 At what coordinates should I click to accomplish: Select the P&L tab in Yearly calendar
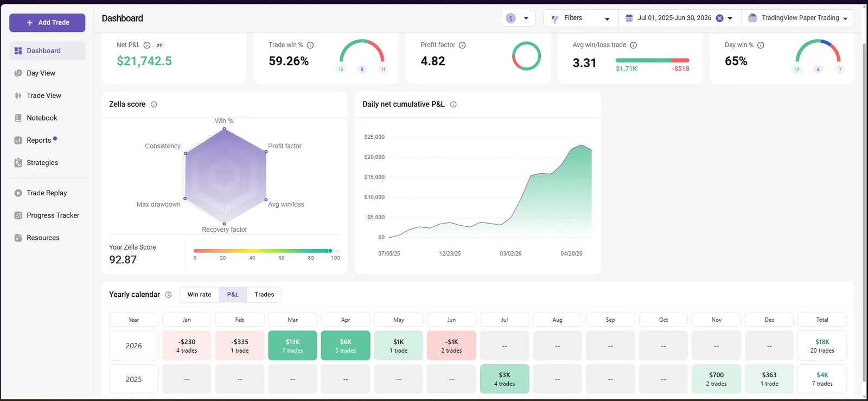[x=233, y=295]
